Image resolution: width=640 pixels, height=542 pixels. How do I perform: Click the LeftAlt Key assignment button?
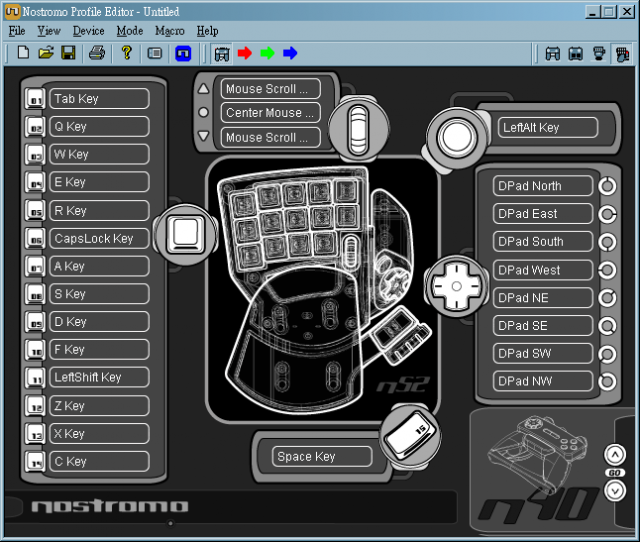click(548, 128)
